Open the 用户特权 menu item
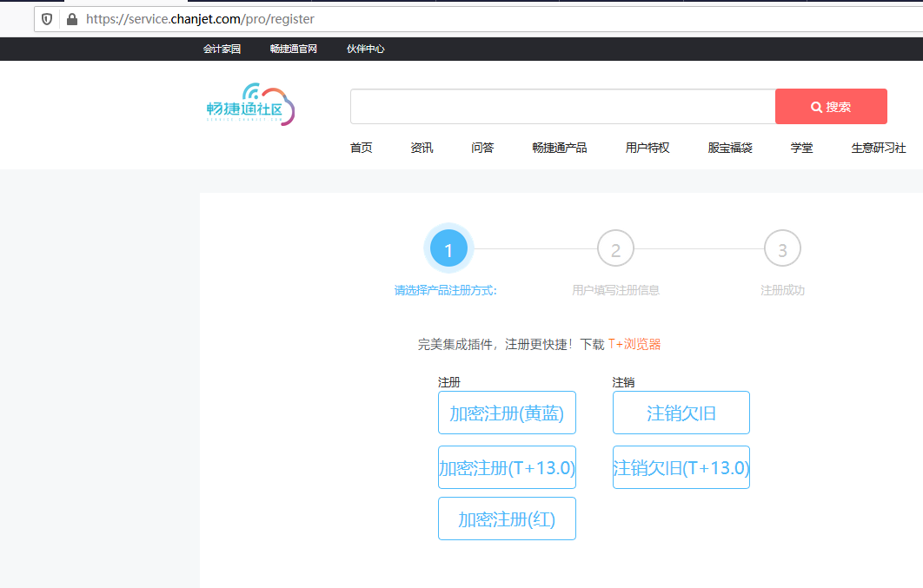 [647, 148]
